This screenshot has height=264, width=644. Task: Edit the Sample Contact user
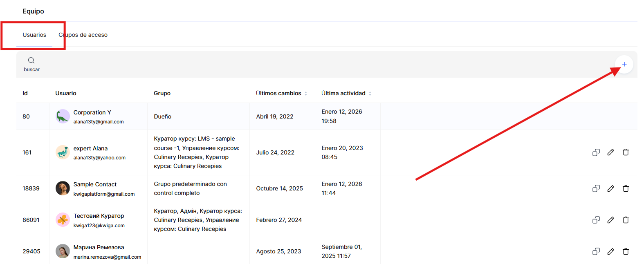point(610,188)
